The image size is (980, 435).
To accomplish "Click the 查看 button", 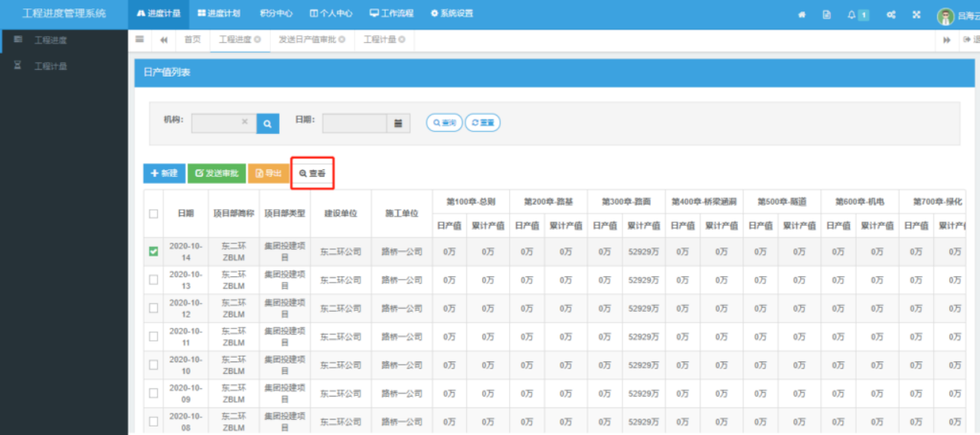I will pos(312,174).
